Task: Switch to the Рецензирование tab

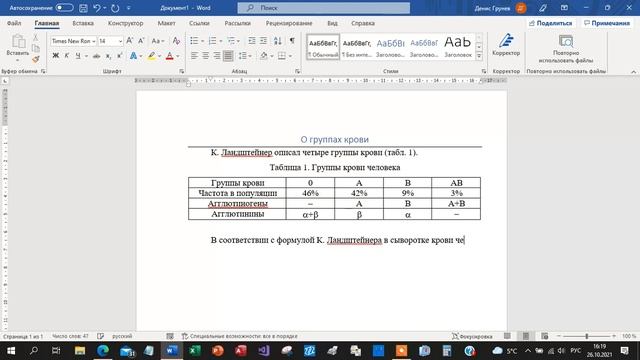Action: coord(289,23)
